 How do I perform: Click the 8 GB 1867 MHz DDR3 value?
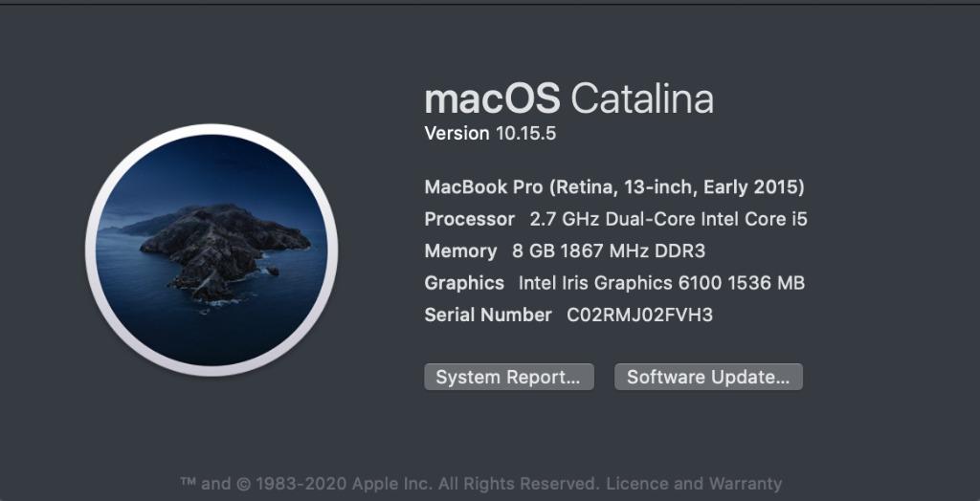tap(609, 251)
